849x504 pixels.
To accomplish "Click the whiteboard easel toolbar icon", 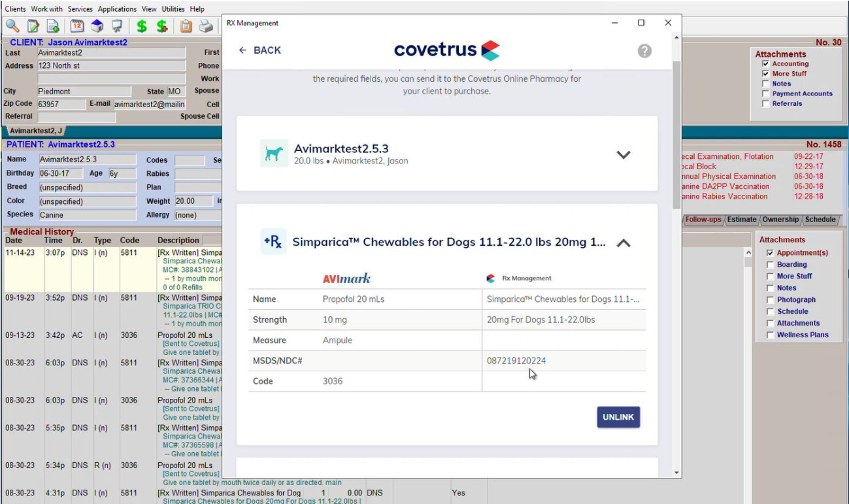I will click(x=117, y=26).
